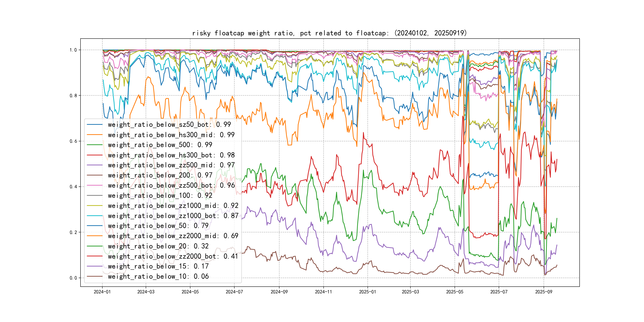Click legend entry weight_ratio_below_zz500_mid
The image size is (644, 322).
point(171,165)
